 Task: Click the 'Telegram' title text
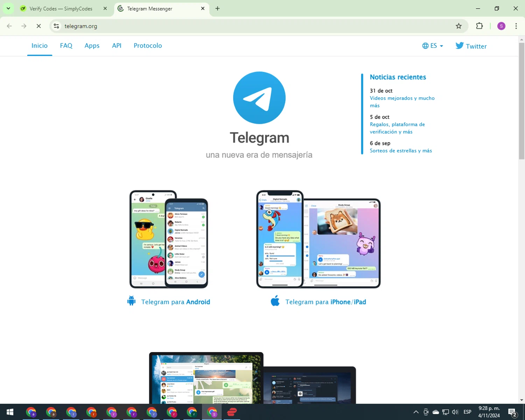tap(259, 138)
